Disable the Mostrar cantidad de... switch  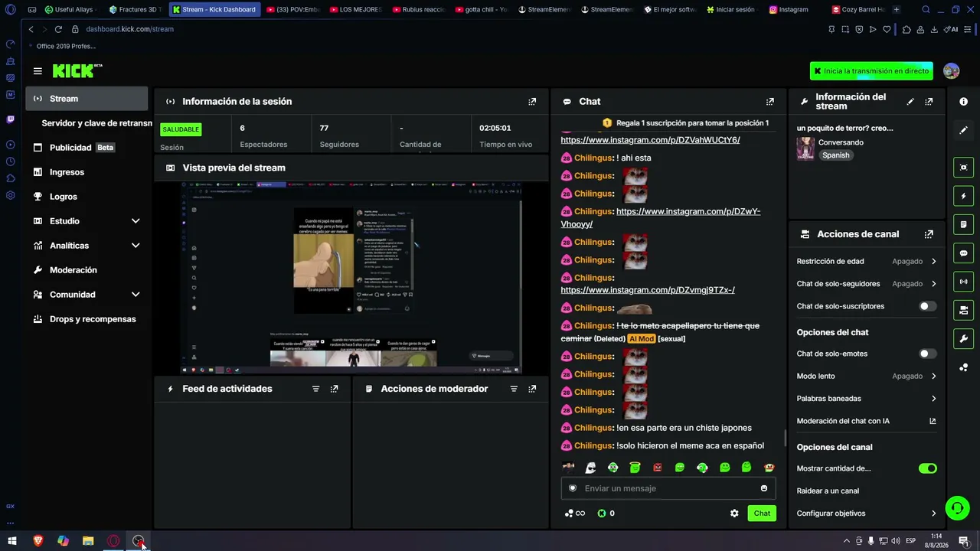click(x=927, y=468)
